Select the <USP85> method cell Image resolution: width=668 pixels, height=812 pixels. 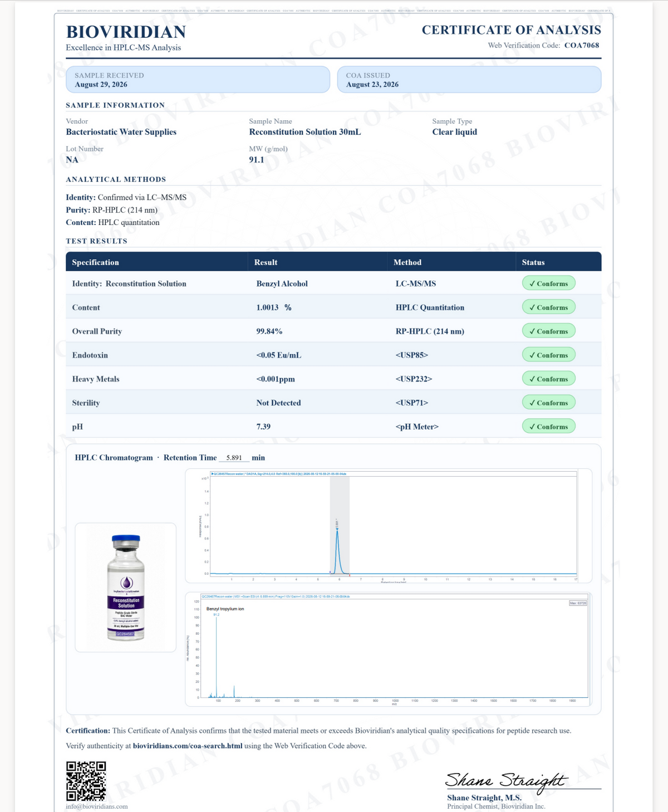[412, 355]
